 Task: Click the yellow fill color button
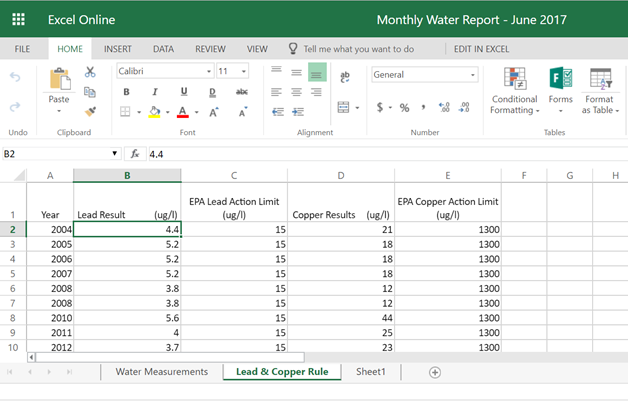pyautogui.click(x=154, y=112)
